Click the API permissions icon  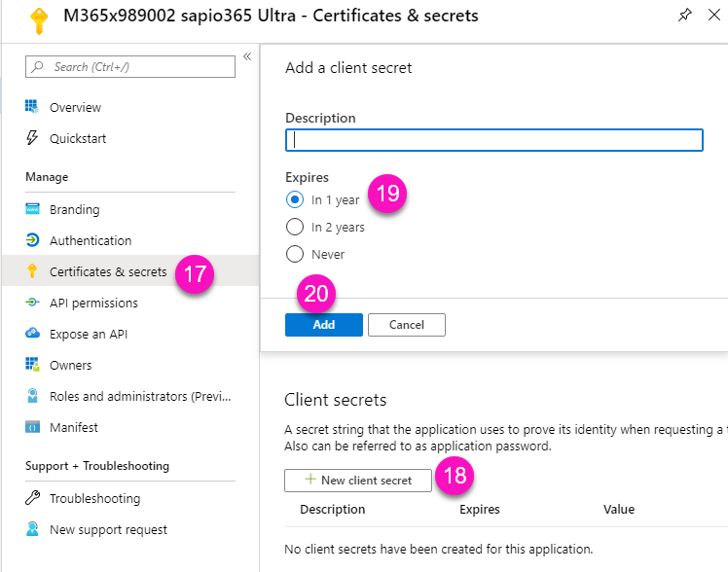(x=32, y=303)
